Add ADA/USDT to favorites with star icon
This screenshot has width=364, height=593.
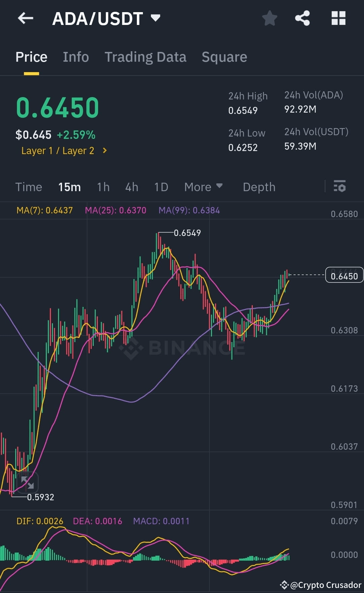[270, 19]
